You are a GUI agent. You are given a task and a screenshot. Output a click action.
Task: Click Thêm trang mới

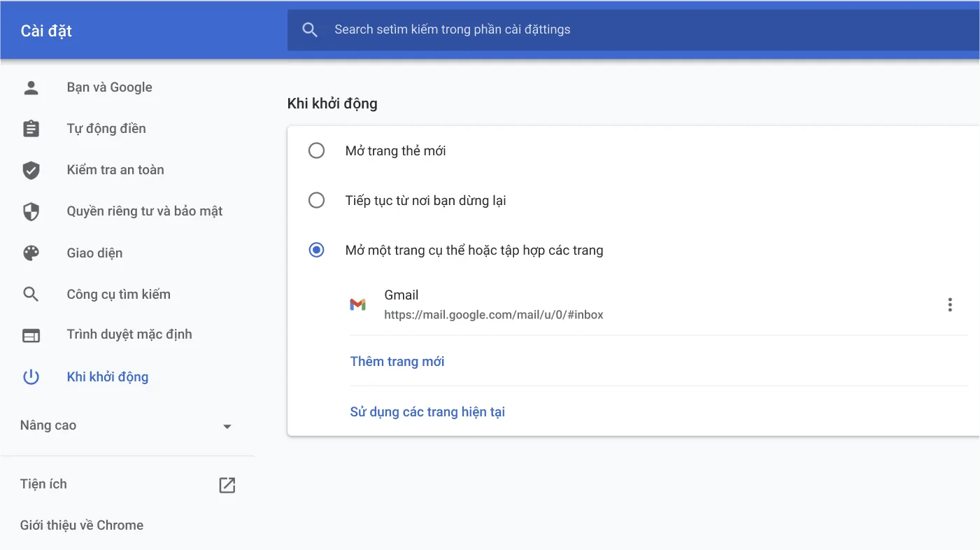(397, 361)
